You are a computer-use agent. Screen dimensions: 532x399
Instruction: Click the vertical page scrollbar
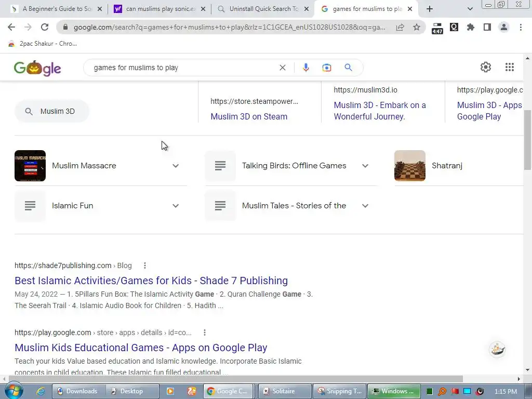tap(528, 139)
